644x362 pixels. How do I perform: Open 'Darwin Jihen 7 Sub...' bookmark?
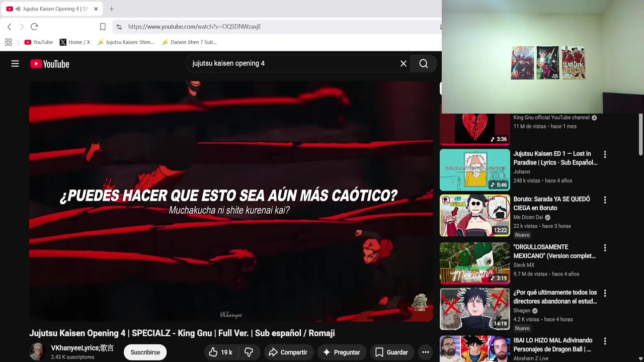click(x=189, y=42)
